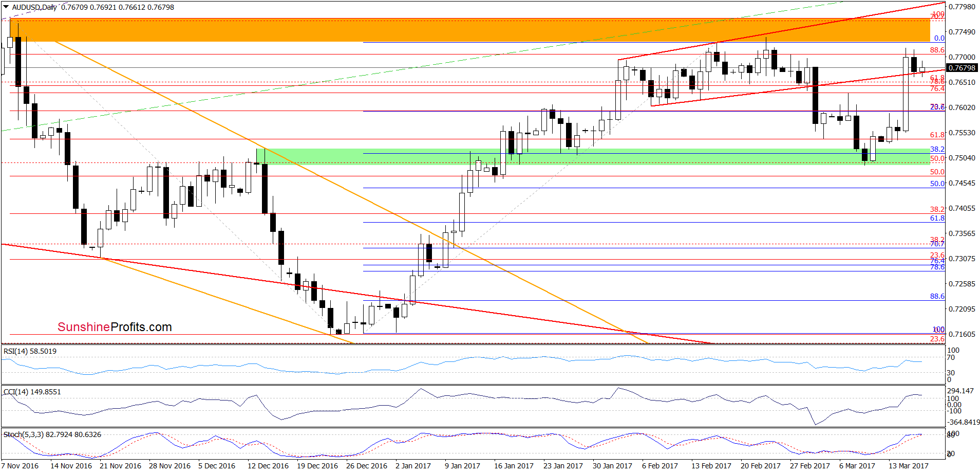Click the 0.75040 price axis label
980x473 pixels.
[x=962, y=158]
